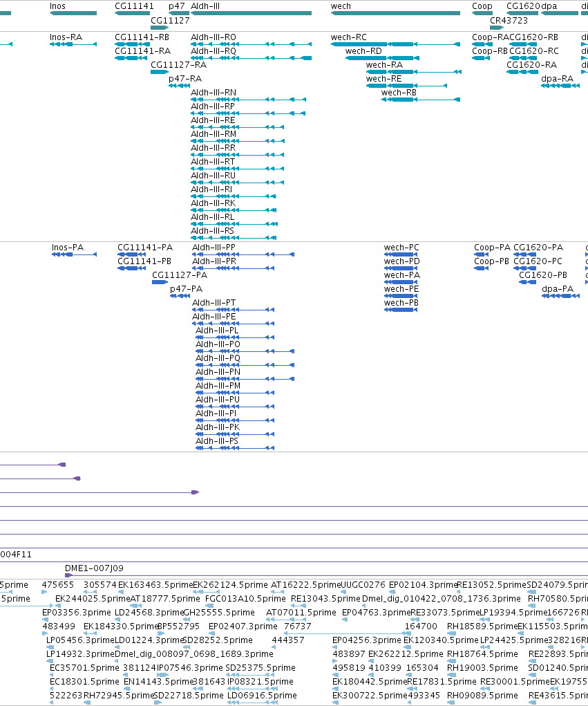Click the 76737 EST label
The width and height of the screenshot is (588, 706).
(x=297, y=626)
